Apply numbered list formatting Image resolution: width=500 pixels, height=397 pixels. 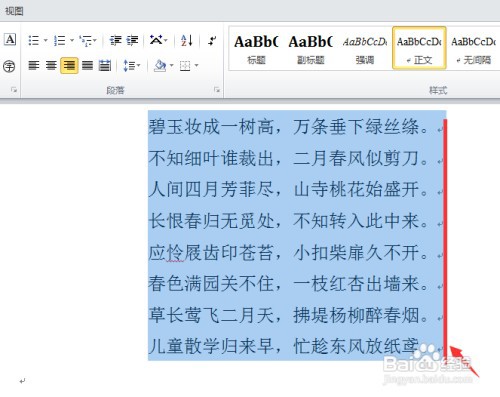point(60,41)
